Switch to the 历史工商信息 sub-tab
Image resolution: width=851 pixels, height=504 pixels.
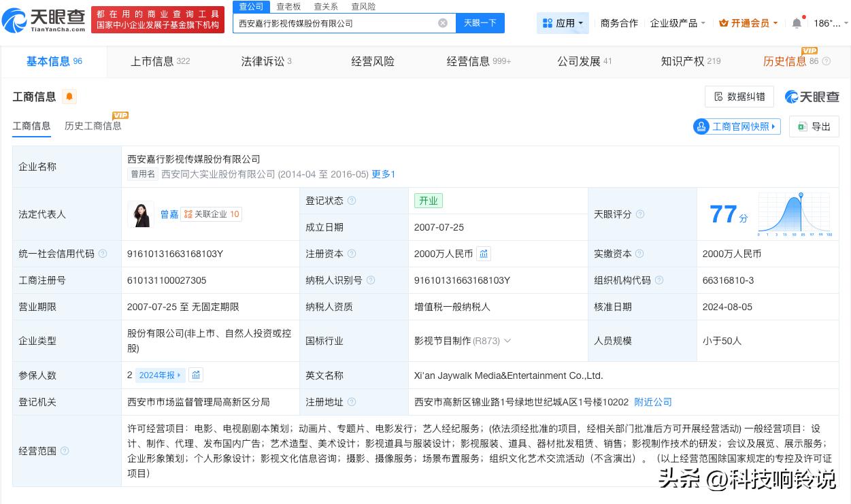tap(93, 126)
